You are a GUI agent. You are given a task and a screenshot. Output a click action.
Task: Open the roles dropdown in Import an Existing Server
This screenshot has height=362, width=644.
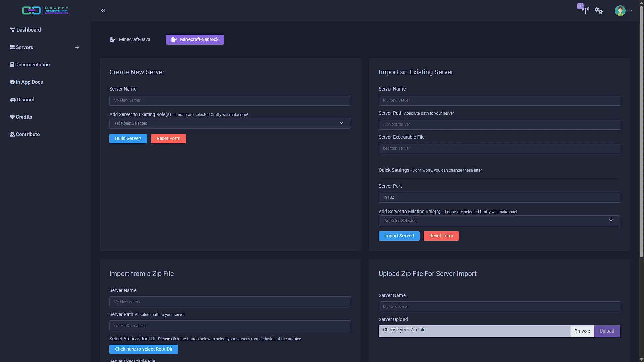(x=499, y=221)
